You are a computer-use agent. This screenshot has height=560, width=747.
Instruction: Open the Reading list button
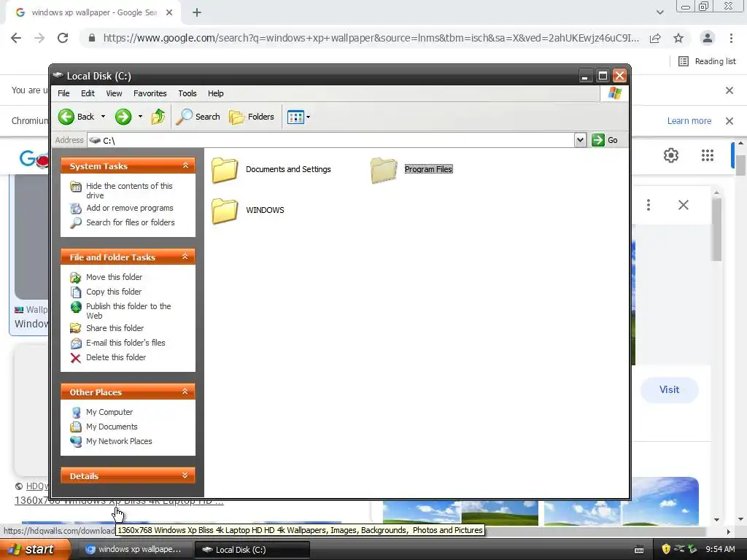[x=707, y=61]
